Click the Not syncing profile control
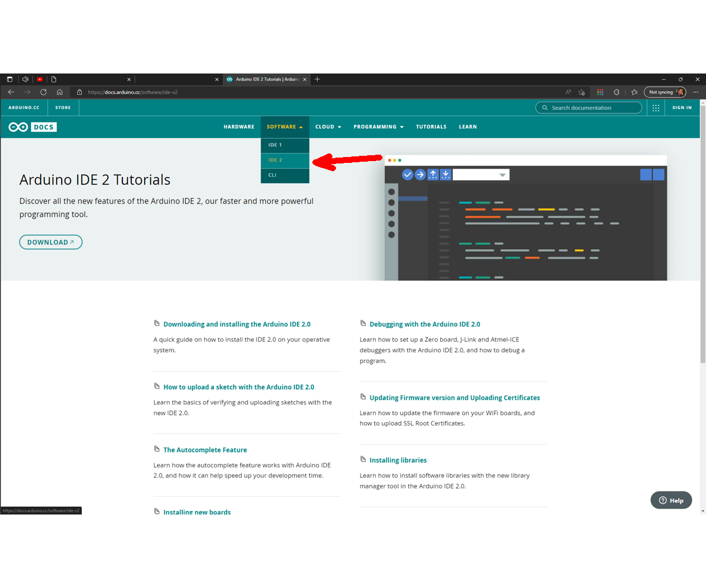The image size is (706, 588). [664, 92]
